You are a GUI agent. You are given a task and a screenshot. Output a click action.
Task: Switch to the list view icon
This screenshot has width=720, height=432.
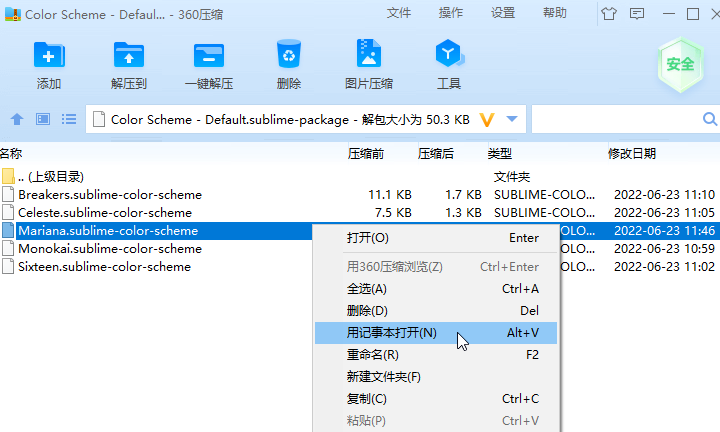pyautogui.click(x=69, y=119)
